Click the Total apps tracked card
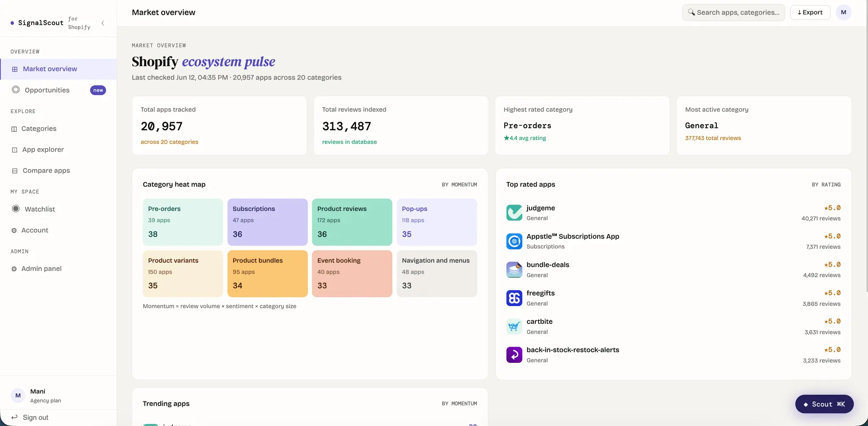Image resolution: width=868 pixels, height=426 pixels. (219, 125)
